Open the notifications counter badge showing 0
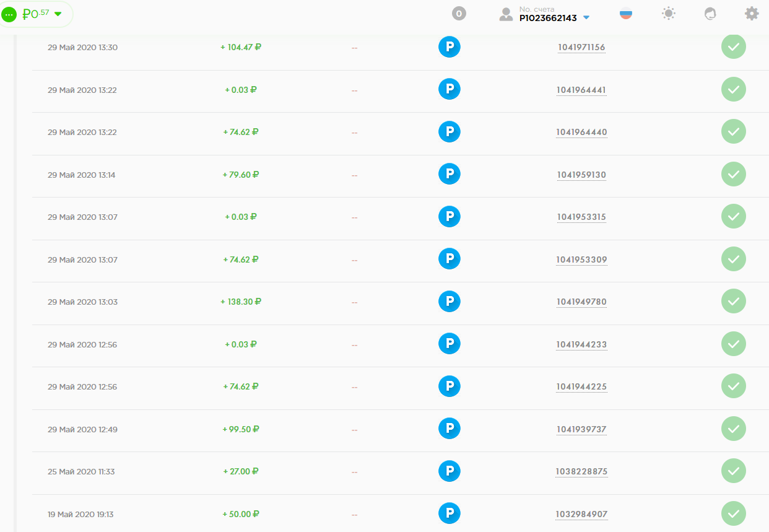Screen dimensions: 769x532 click(x=459, y=14)
